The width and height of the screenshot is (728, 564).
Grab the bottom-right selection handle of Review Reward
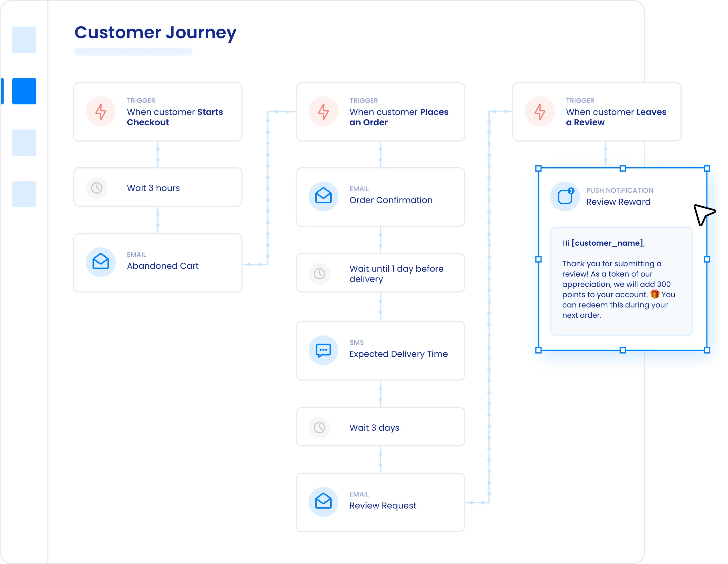pyautogui.click(x=707, y=350)
